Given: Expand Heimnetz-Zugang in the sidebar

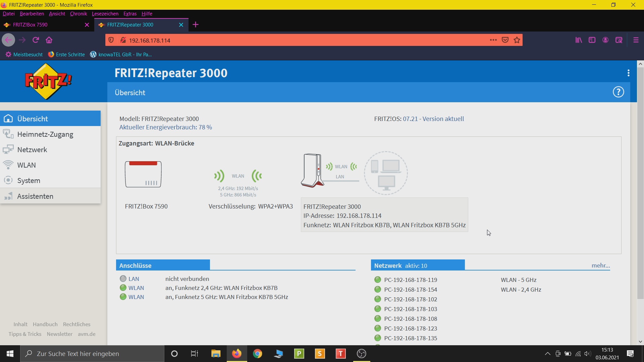Looking at the screenshot, I should pyautogui.click(x=50, y=134).
